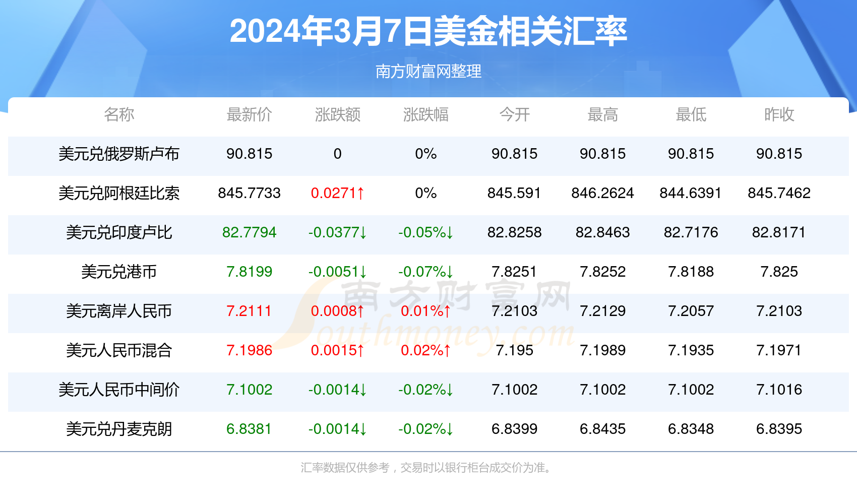Select previous close 7.1971

779,350
